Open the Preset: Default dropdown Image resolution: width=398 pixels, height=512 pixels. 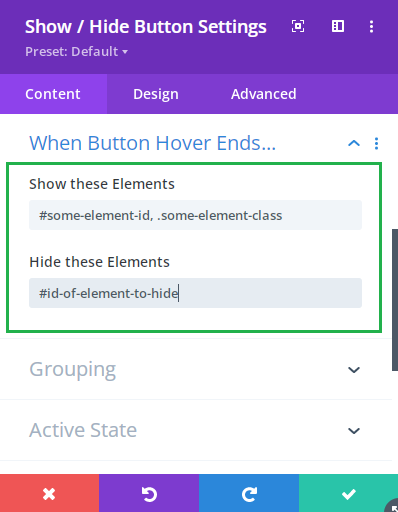point(77,52)
